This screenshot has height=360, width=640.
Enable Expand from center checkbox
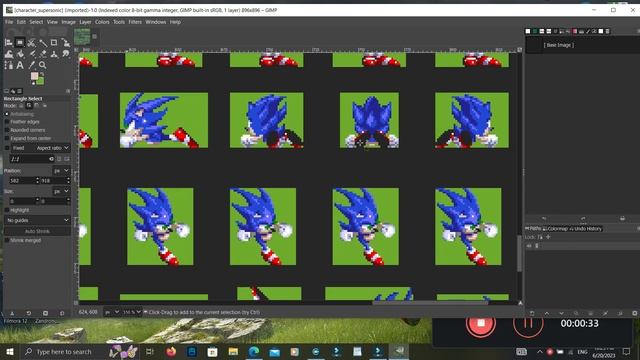[x=7, y=138]
